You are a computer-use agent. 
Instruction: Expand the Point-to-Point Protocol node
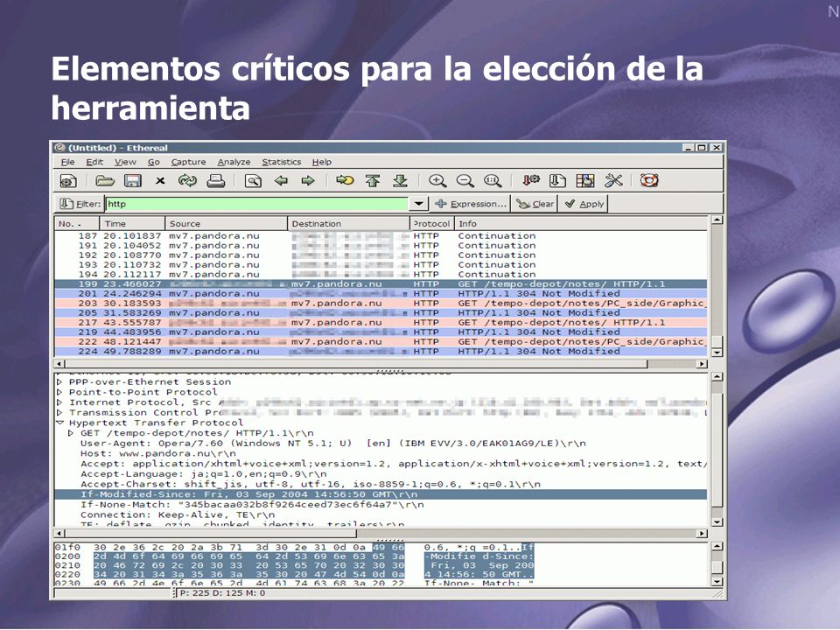[x=59, y=392]
